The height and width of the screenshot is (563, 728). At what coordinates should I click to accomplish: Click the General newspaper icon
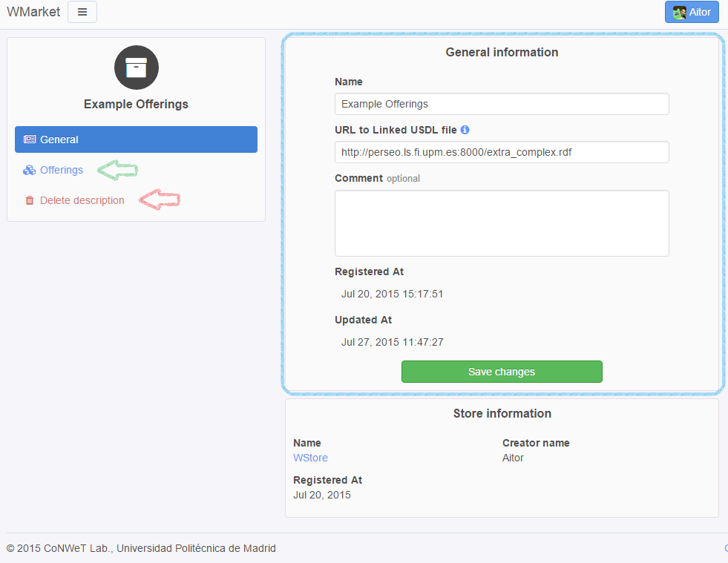[x=30, y=139]
